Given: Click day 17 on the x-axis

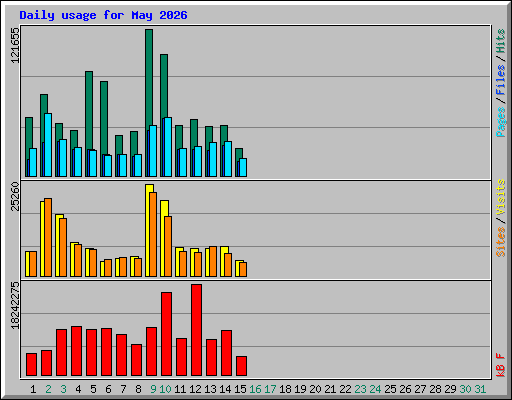Looking at the screenshot, I should point(270,389).
